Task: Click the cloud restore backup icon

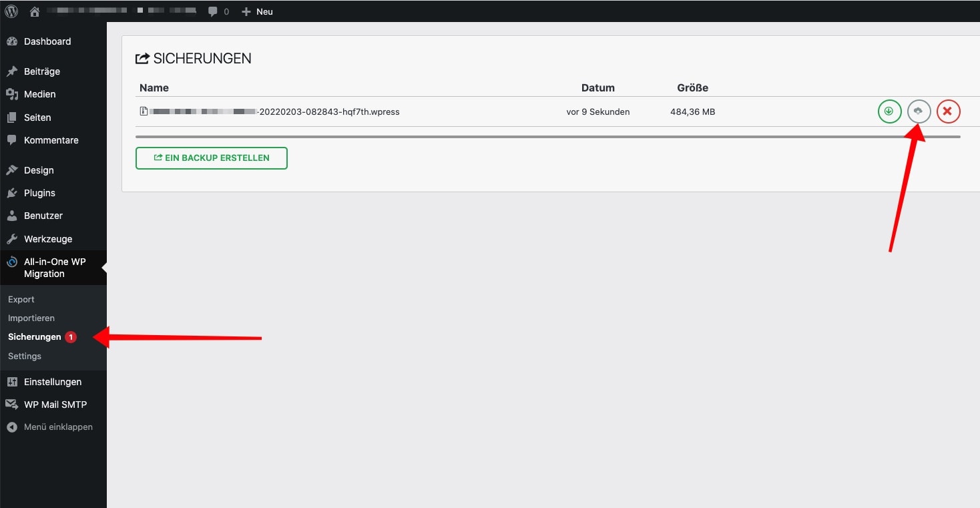Action: click(x=919, y=111)
